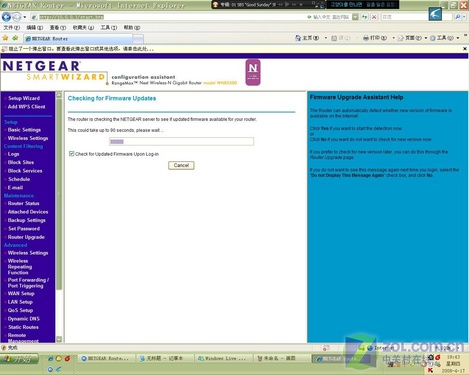Open the Static Routes link

[x=23, y=327]
